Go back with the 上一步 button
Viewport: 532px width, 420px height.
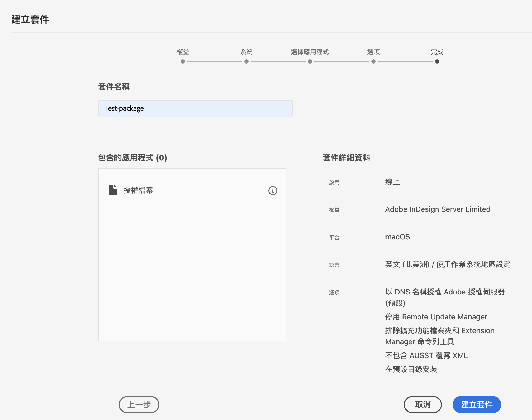[x=139, y=404]
